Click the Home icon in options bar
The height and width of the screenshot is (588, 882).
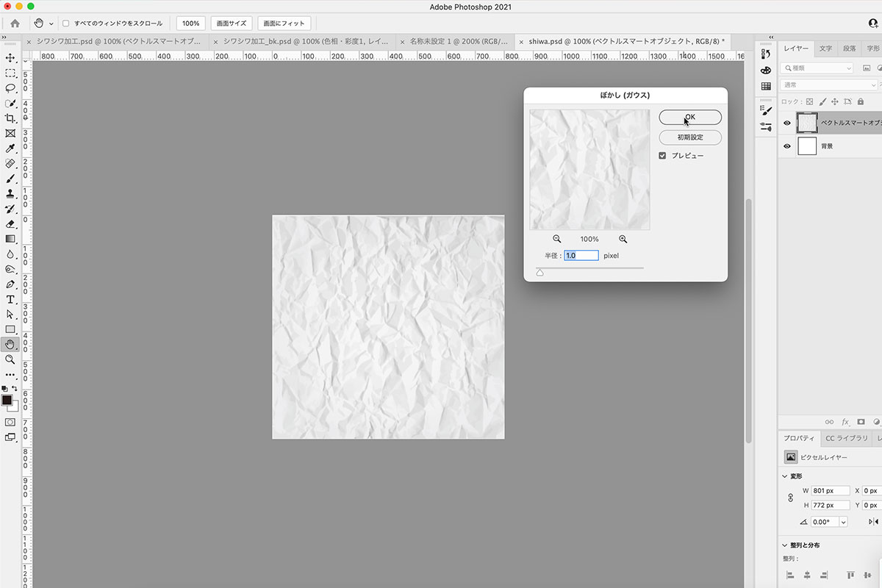[x=15, y=24]
